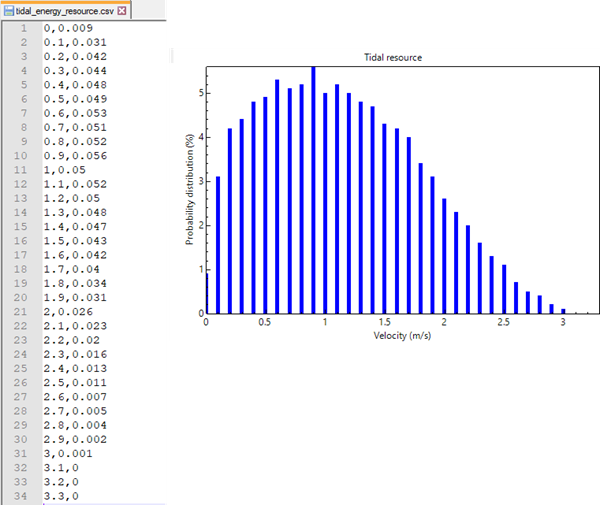Click the blue save icon on the file tab
The image size is (600, 505).
click(x=8, y=10)
